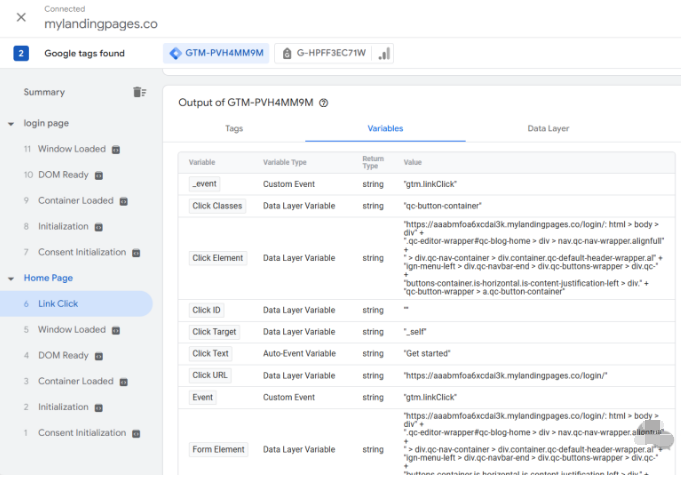Open the Summary view
Viewport: 681px width, 491px height.
(44, 92)
